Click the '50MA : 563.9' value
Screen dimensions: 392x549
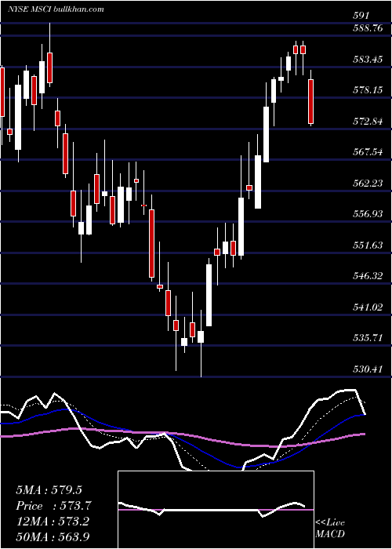53,537
